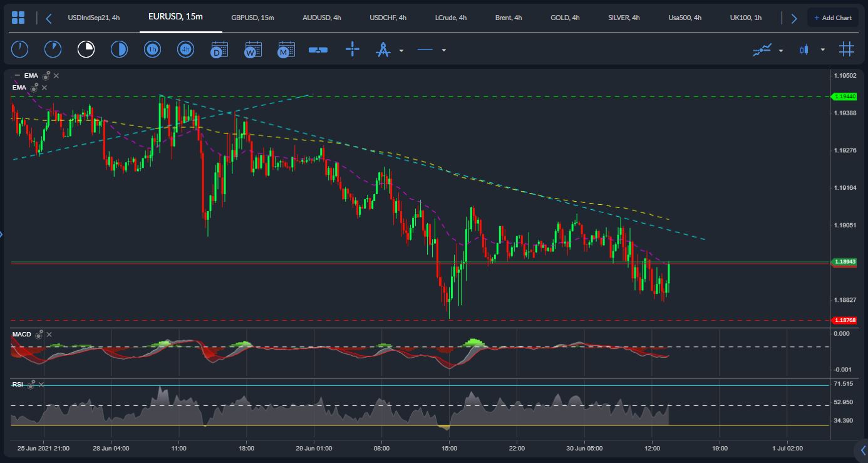The height and width of the screenshot is (463, 868).
Task: Open the Usa500, 4h chart tab
Action: [x=685, y=18]
